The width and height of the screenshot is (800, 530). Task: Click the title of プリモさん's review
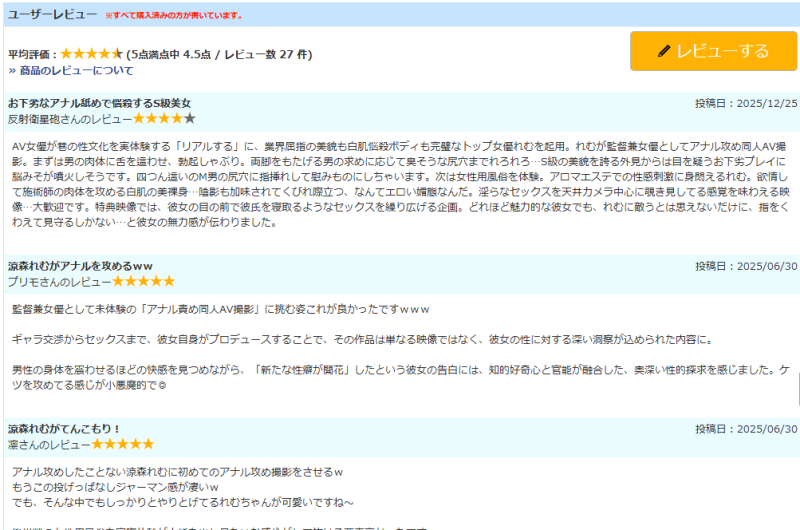[x=80, y=266]
